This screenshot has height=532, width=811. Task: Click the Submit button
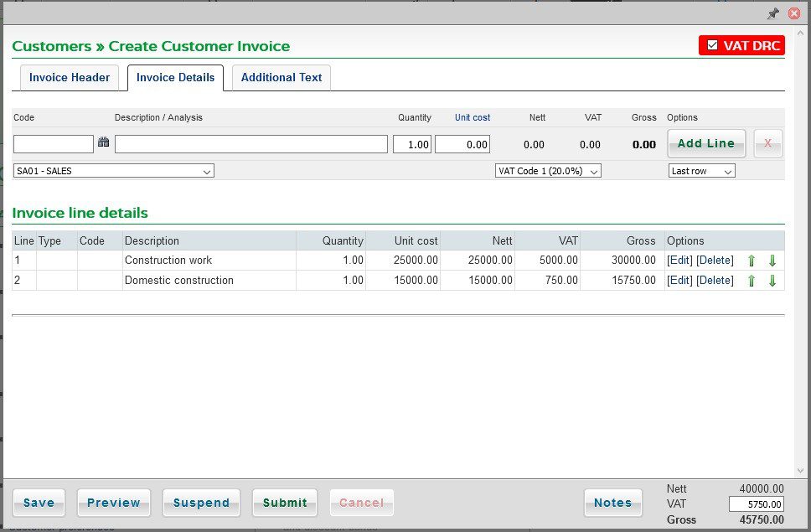285,503
